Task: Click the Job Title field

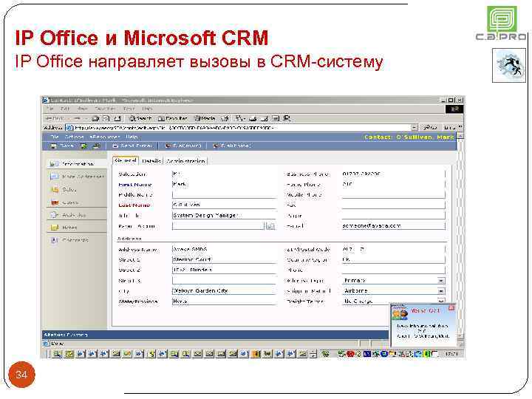Action: [224, 216]
